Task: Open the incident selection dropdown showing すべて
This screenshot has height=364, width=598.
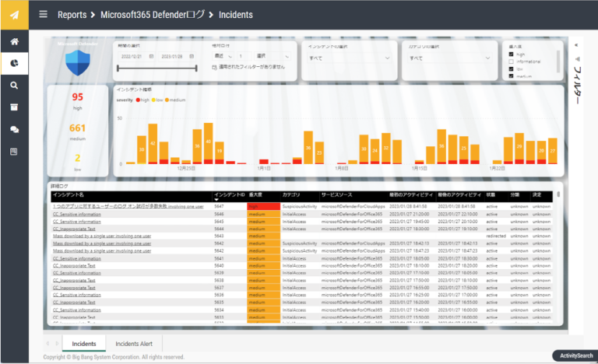Action: tap(350, 58)
